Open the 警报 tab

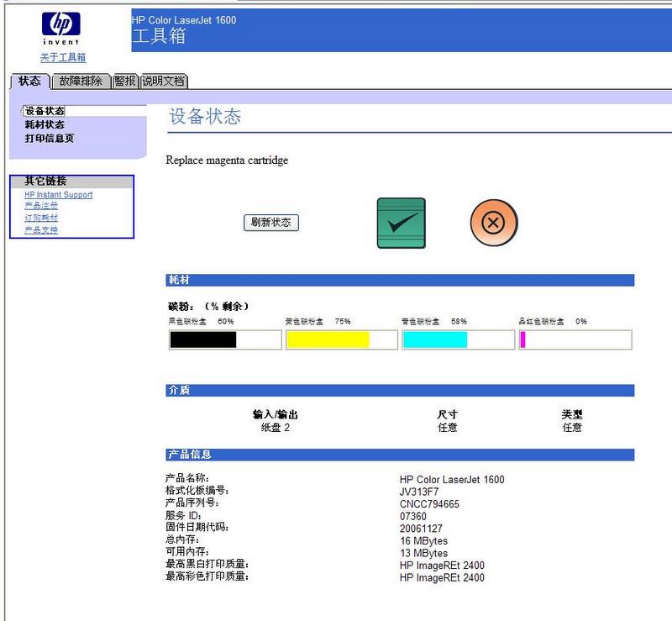coord(125,81)
